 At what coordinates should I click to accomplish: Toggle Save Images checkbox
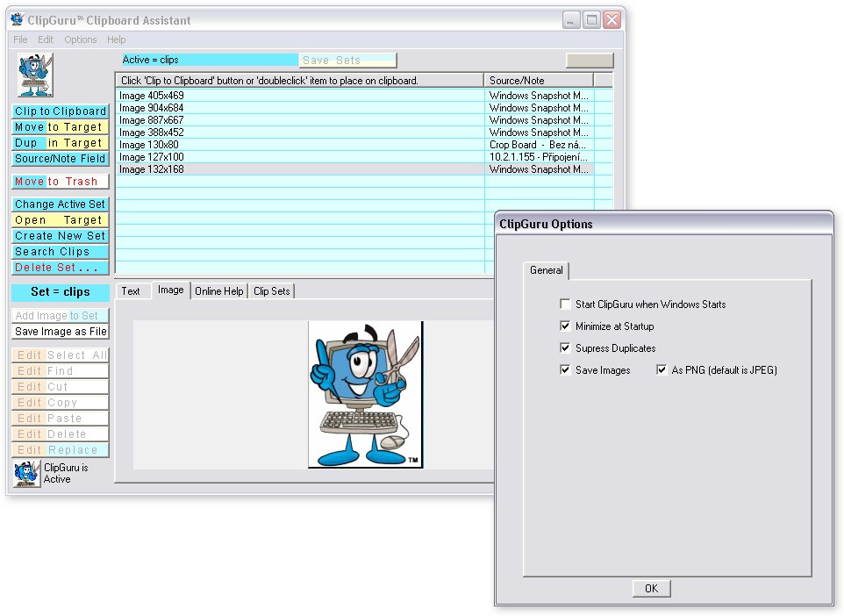coord(565,370)
